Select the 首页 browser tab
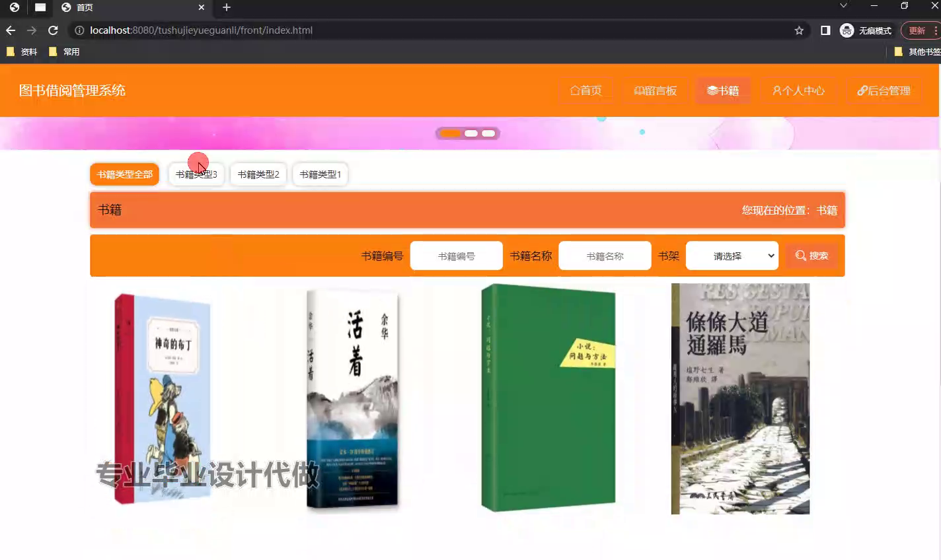 point(132,7)
